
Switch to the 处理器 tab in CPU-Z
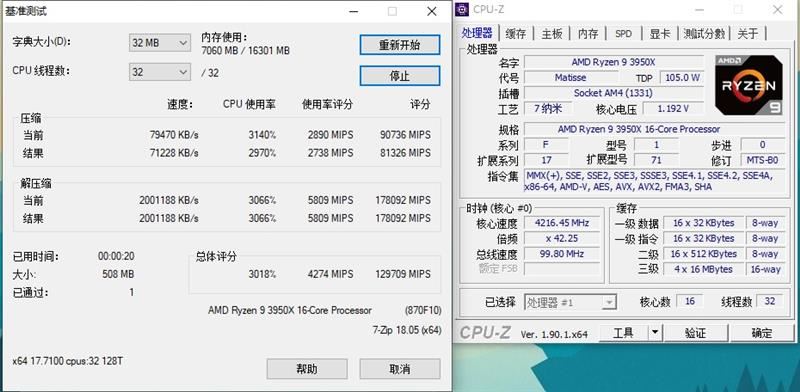click(x=477, y=34)
